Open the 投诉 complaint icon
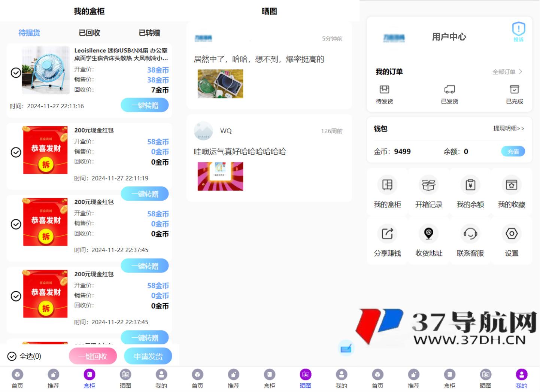 click(518, 31)
